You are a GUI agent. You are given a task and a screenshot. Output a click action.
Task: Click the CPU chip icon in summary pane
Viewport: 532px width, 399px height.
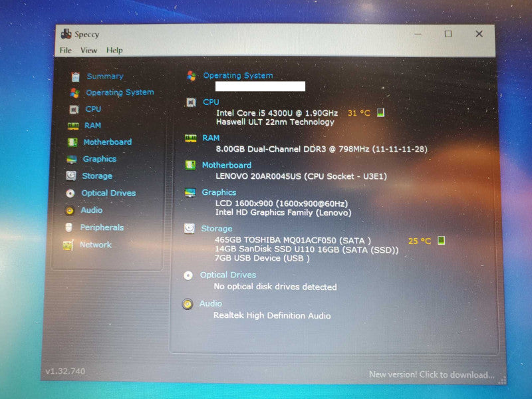click(x=191, y=102)
